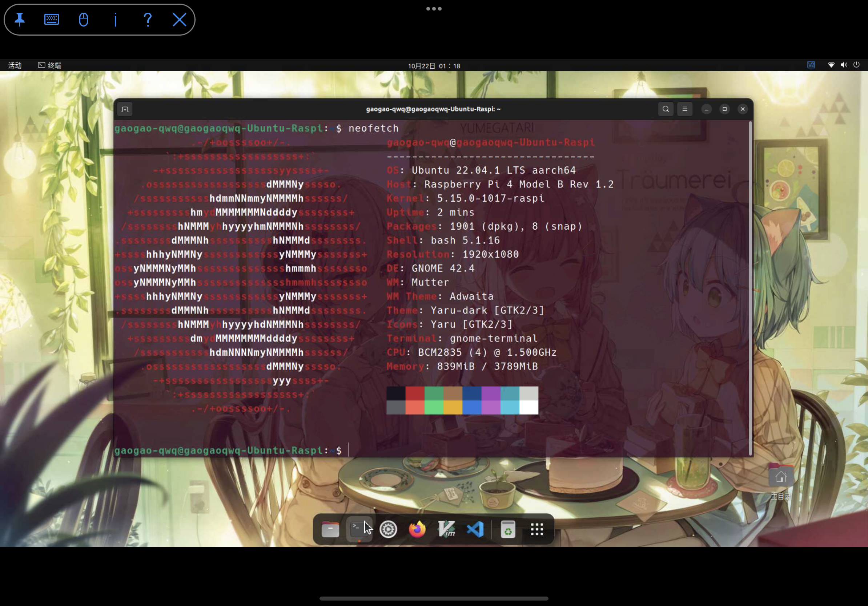Click the light gray swatch in top palette row

[529, 393]
